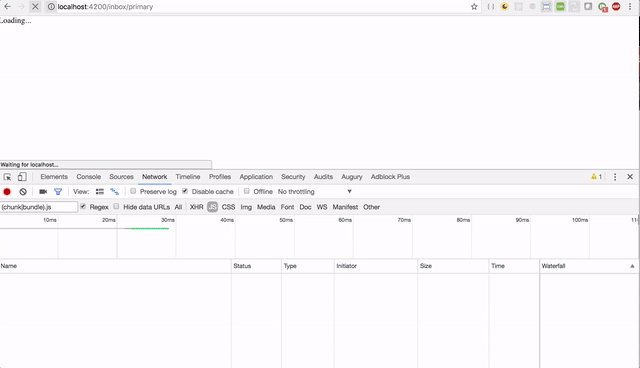Use large request rows view
The width and height of the screenshot is (640, 368).
tap(100, 192)
